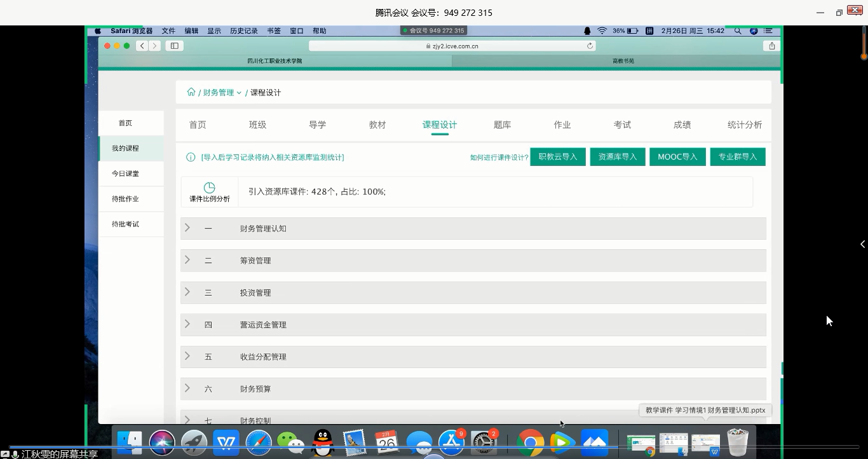868x459 pixels.
Task: Click the Safari address bar
Action: 451,46
